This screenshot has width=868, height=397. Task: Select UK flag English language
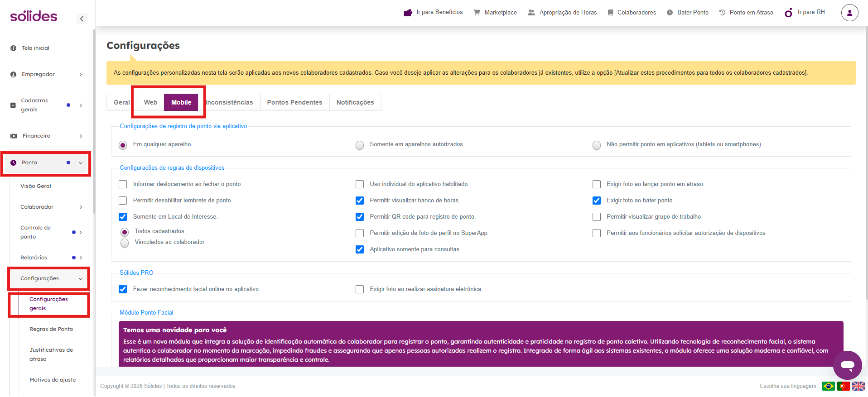[x=858, y=386]
